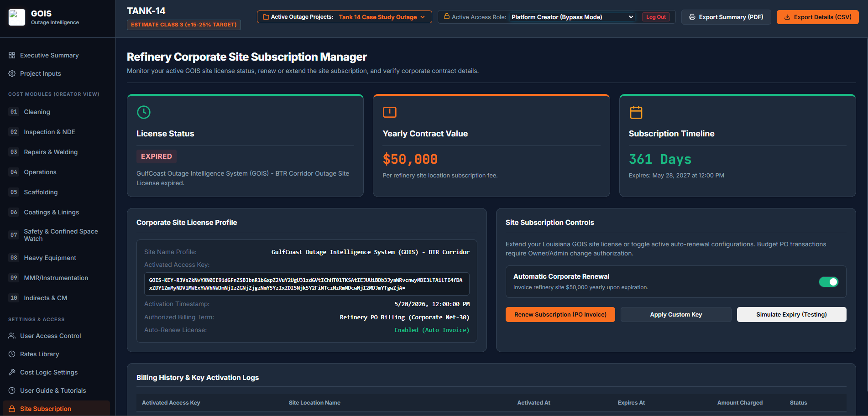
Task: Click the Activated Access Key column header
Action: 171,403
